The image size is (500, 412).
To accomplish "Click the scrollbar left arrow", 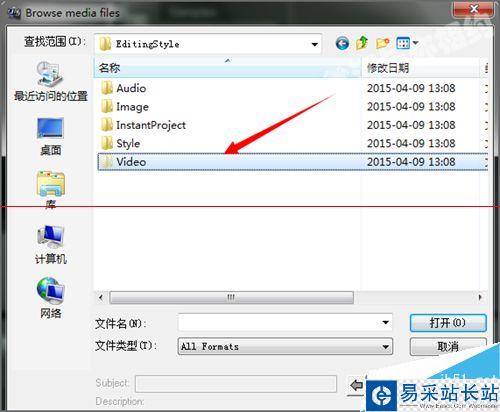I will click(x=101, y=297).
